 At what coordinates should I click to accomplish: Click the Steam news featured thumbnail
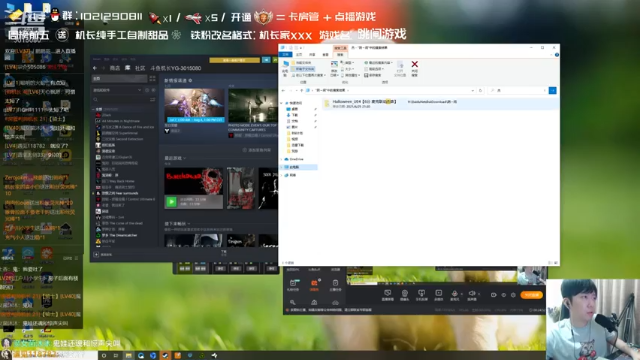point(194,105)
